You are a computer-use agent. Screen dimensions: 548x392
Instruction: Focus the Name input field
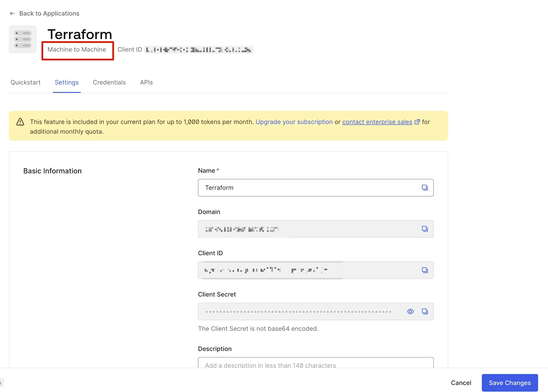click(316, 188)
